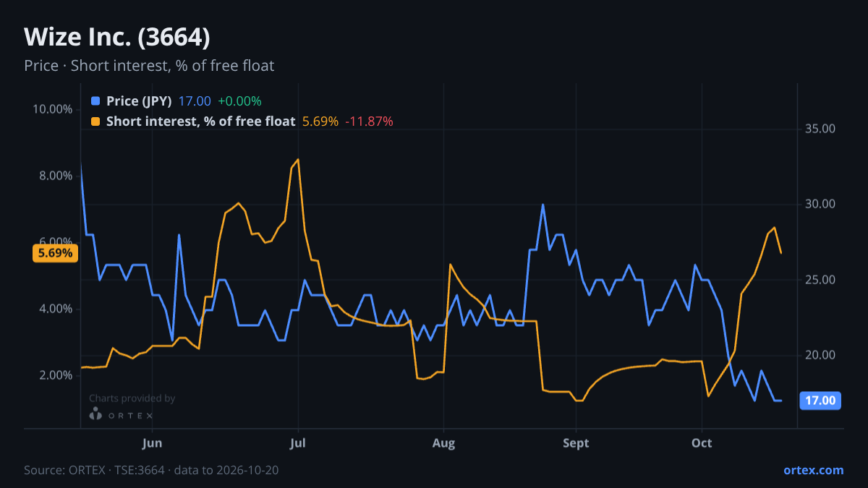
Task: Click the chart subtitle 'Price · Short interest, % of free float'
Action: [x=149, y=66]
